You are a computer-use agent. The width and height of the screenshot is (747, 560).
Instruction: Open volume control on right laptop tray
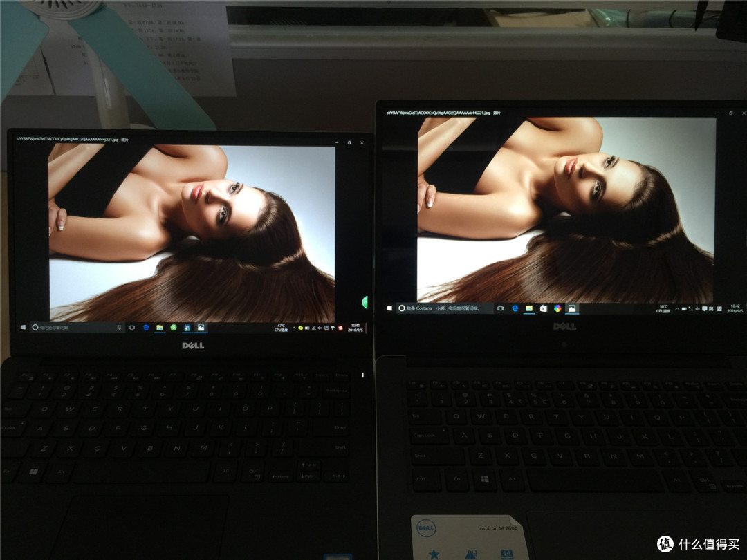[x=697, y=309]
